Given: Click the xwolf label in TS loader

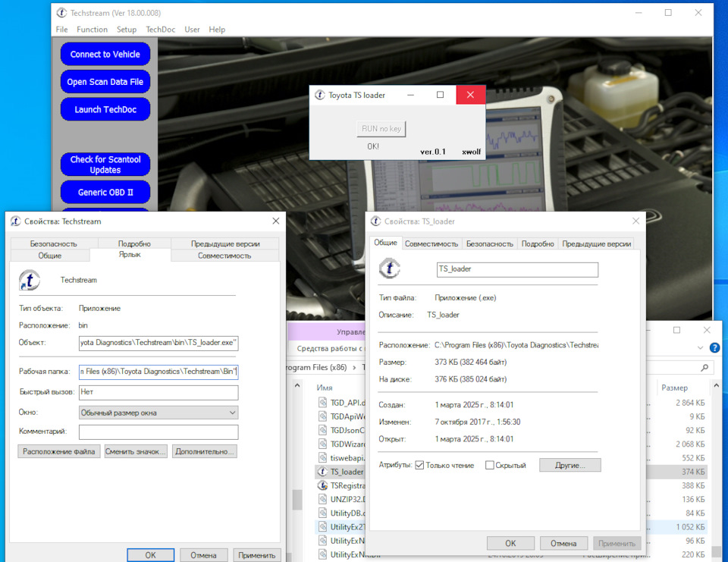Looking at the screenshot, I should pos(471,152).
